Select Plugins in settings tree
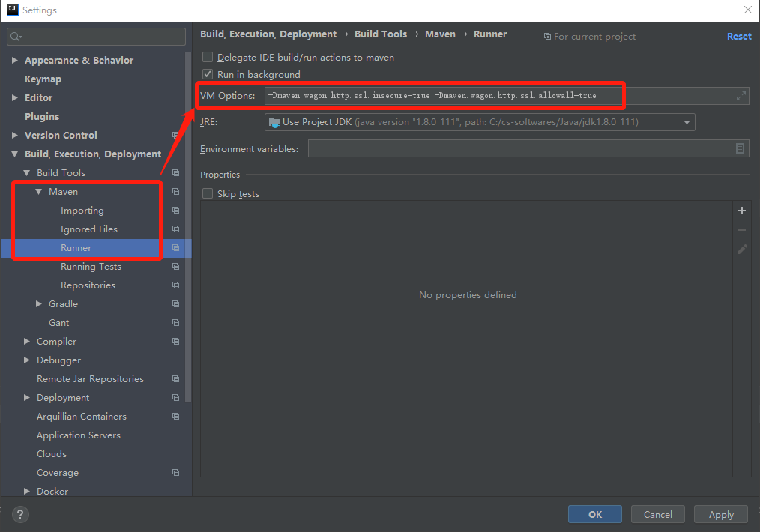Image resolution: width=760 pixels, height=532 pixels. click(42, 116)
